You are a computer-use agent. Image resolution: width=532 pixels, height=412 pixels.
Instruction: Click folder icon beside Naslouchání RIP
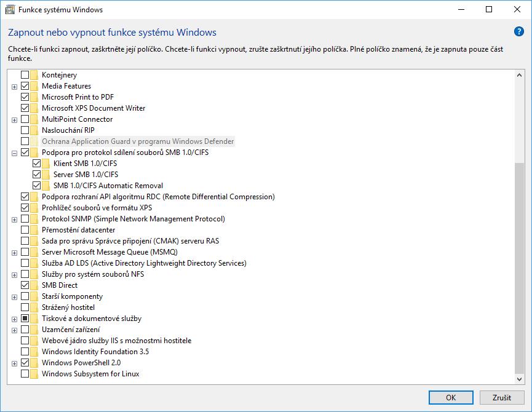coord(34,130)
